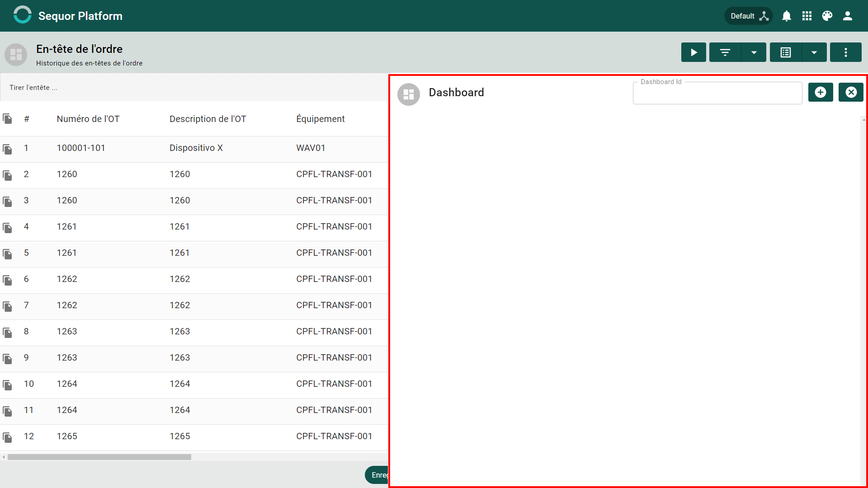This screenshot has height=488, width=868.
Task: Click the partially hidden Enregistrer button
Action: 377,475
